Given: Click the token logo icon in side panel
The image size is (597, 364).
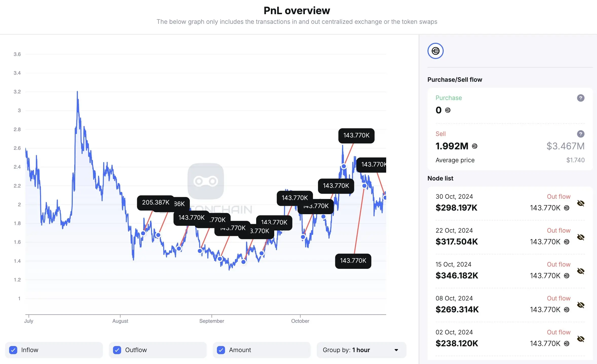Looking at the screenshot, I should pyautogui.click(x=435, y=51).
